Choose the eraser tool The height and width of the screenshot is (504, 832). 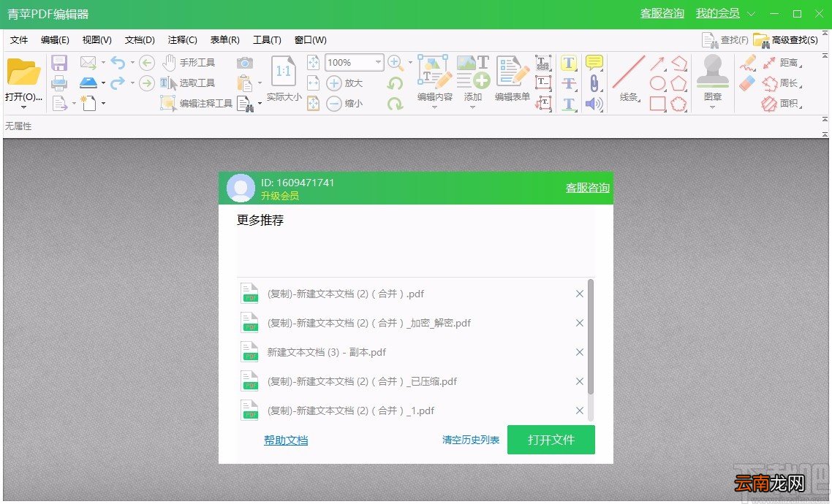pyautogui.click(x=747, y=83)
